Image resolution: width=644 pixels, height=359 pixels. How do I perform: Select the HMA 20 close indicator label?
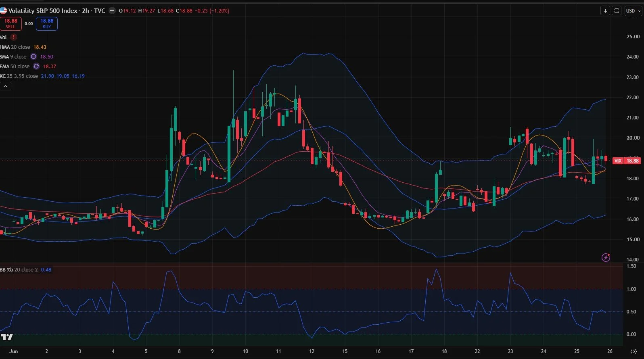15,47
